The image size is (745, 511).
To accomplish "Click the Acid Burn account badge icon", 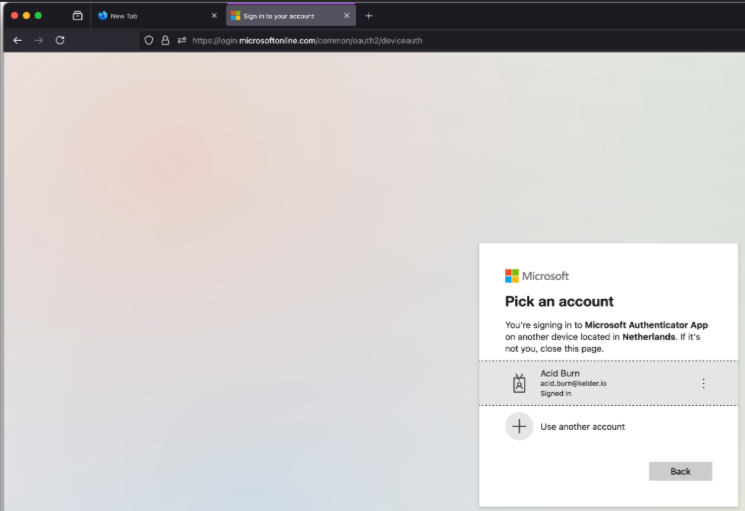I will pos(518,383).
